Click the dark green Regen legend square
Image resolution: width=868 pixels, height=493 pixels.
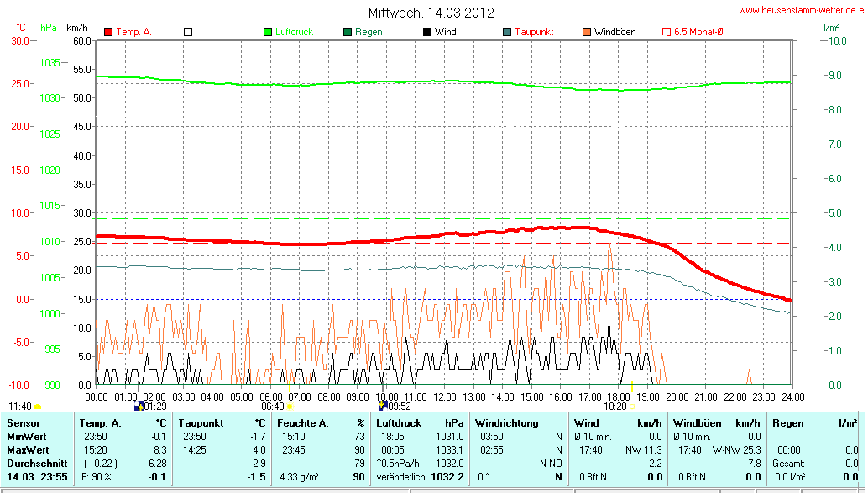348,32
